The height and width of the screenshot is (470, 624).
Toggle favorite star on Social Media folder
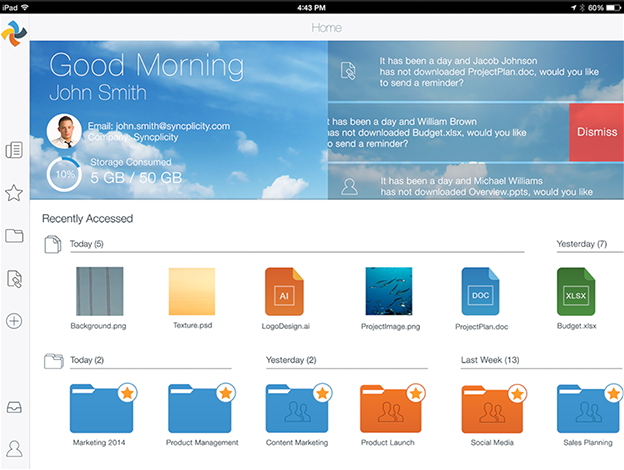(520, 392)
